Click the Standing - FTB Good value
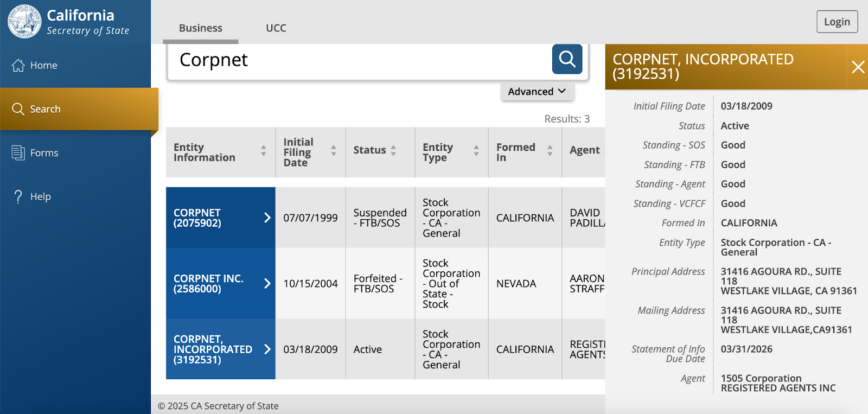This screenshot has height=414, width=868. 733,164
